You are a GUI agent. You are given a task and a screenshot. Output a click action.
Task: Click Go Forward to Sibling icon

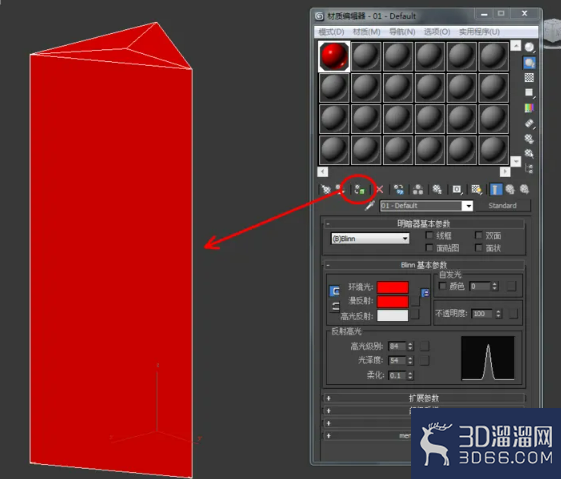pos(525,189)
